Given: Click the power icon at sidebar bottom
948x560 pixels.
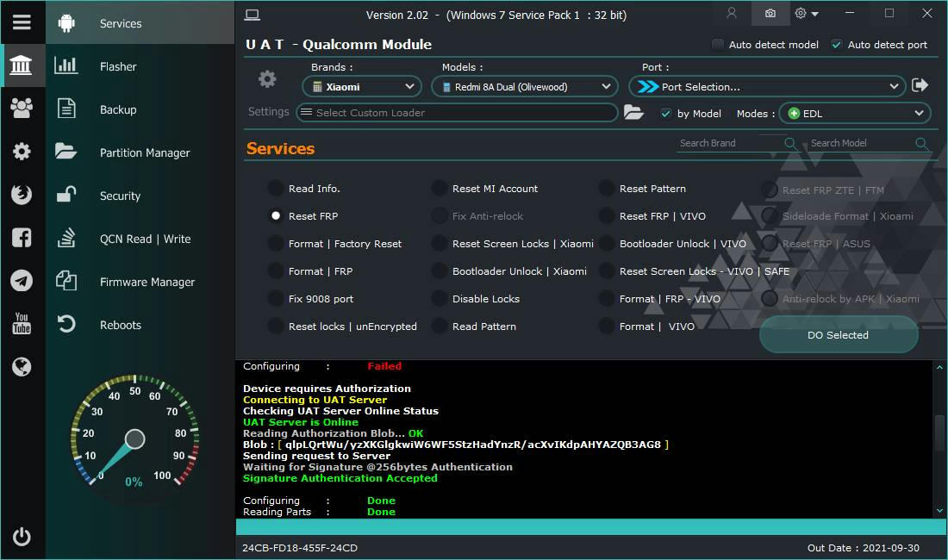Looking at the screenshot, I should tap(22, 537).
